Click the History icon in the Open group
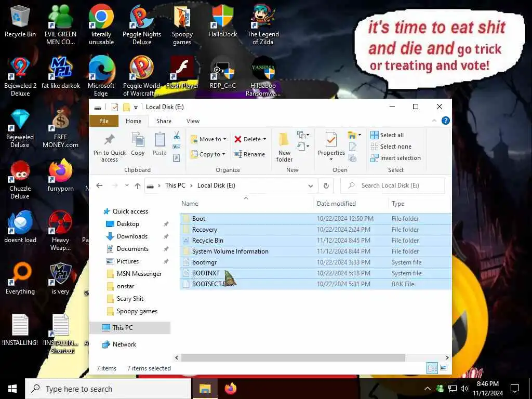 click(x=353, y=158)
